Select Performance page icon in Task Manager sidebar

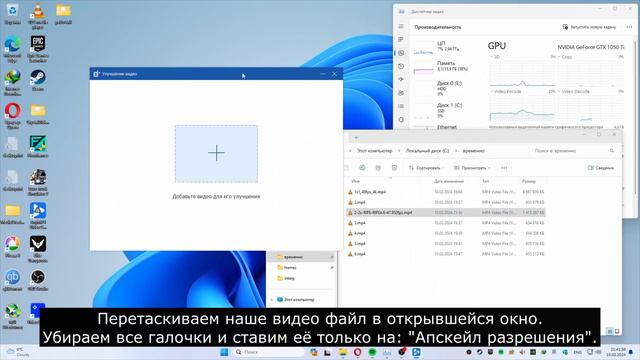coord(401,53)
